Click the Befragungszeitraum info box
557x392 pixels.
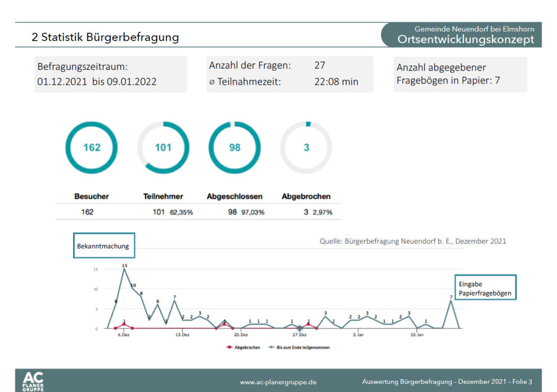pos(110,74)
